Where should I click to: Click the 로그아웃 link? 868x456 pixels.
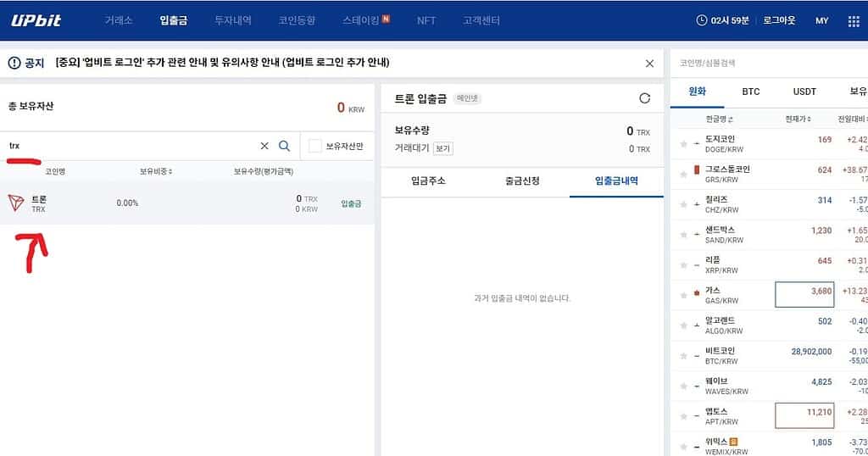tap(779, 20)
